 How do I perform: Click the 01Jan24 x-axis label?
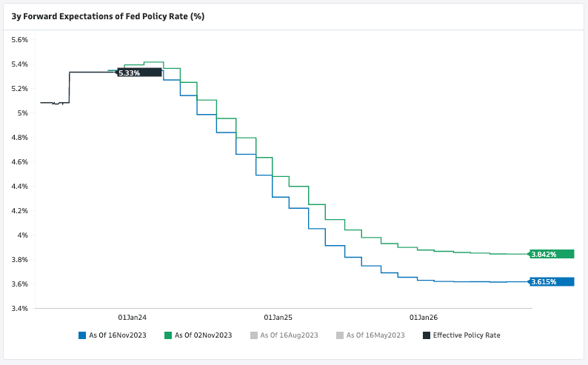132,317
